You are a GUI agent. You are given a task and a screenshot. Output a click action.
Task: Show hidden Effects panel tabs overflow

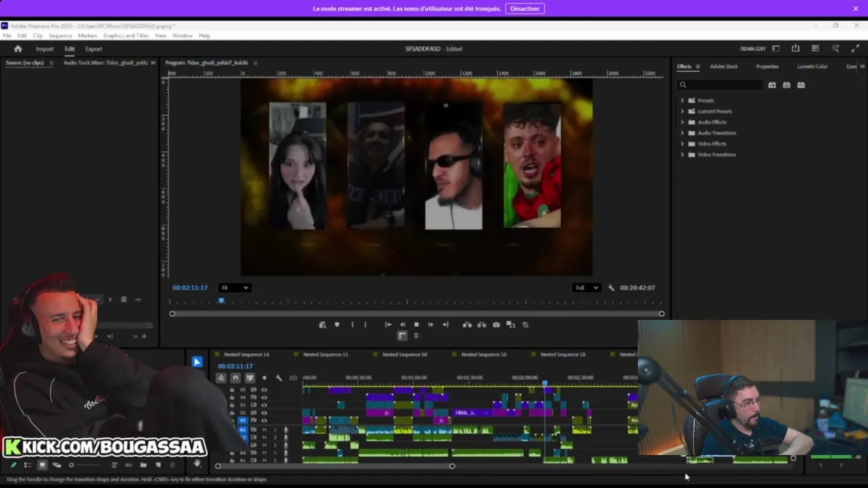point(862,66)
